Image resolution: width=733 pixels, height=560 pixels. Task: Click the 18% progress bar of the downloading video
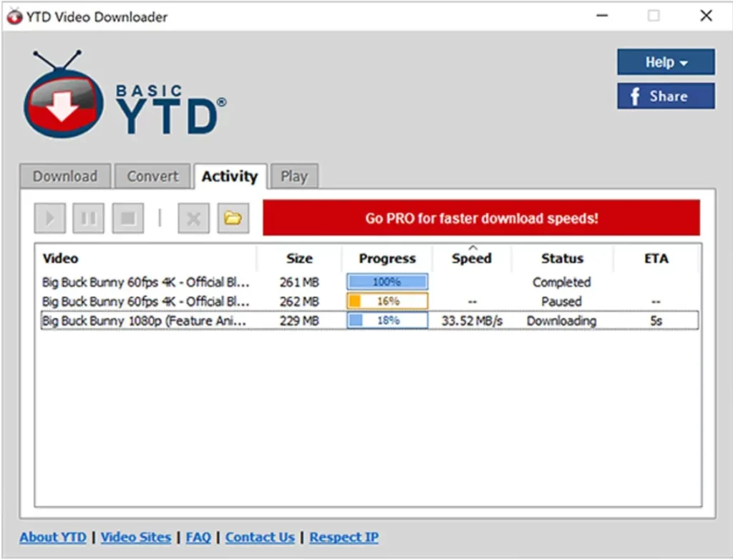[387, 320]
